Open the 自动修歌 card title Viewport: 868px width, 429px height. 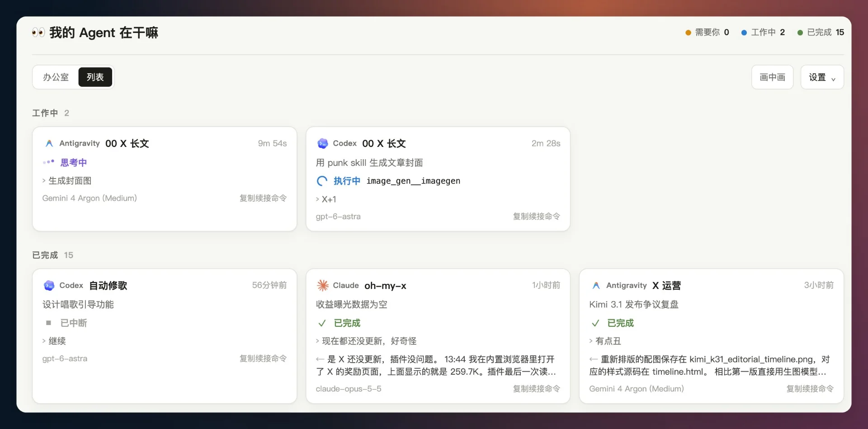[x=108, y=285]
